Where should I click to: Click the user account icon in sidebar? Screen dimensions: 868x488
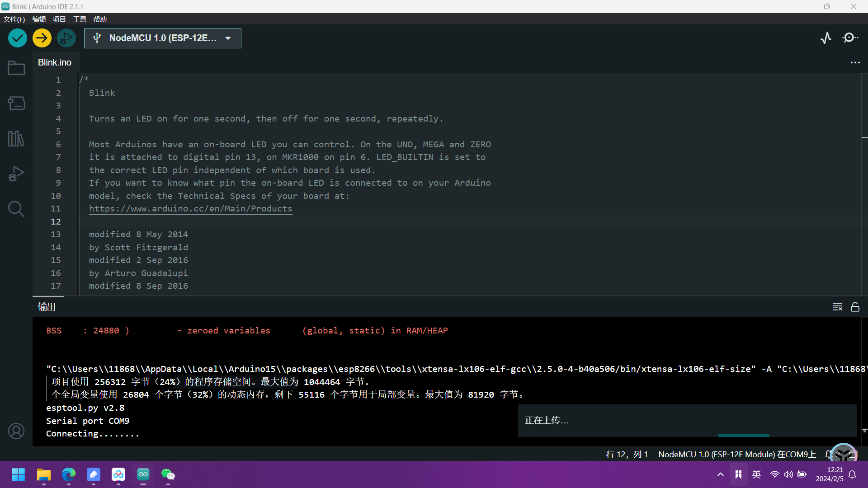pyautogui.click(x=16, y=431)
